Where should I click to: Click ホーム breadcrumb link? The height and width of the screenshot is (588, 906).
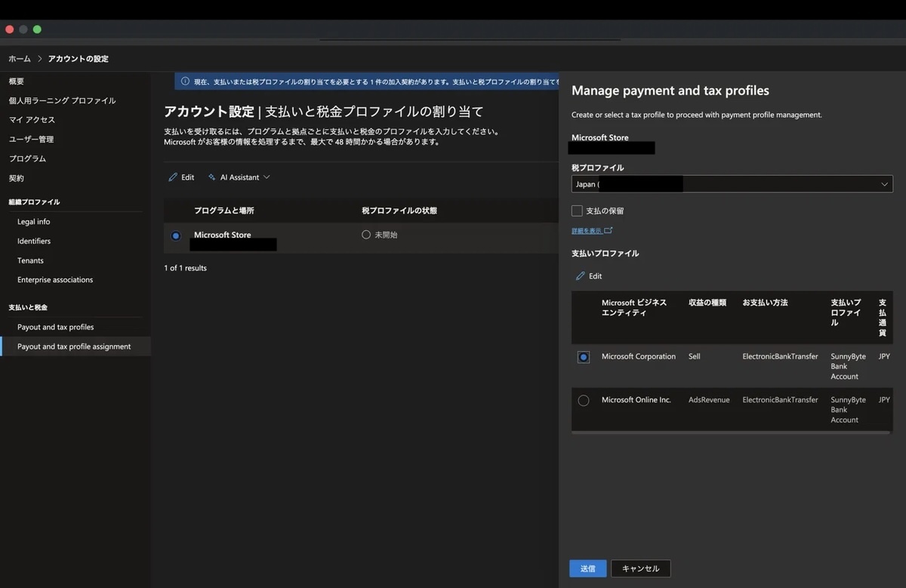click(x=20, y=59)
